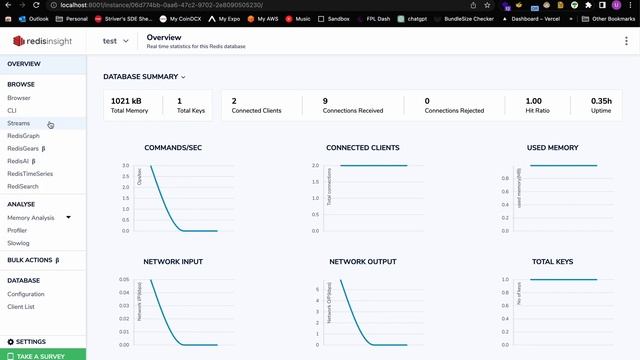The image size is (640, 360).
Task: Open the Outlook bookmark
Action: coord(33,19)
